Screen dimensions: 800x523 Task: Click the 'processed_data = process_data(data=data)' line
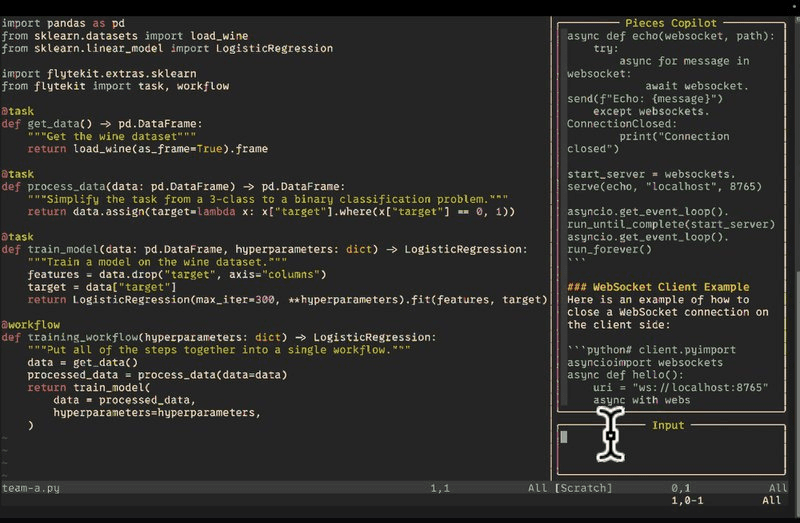tap(157, 375)
